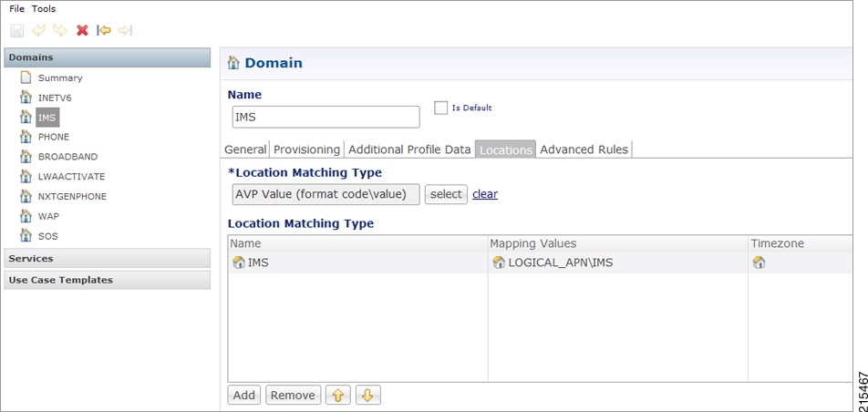Select the IMS domain in sidebar
The height and width of the screenshot is (412, 868).
(47, 118)
